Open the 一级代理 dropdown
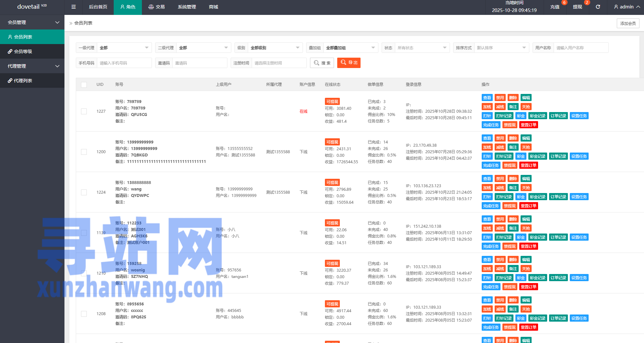This screenshot has height=343, width=644. (124, 48)
